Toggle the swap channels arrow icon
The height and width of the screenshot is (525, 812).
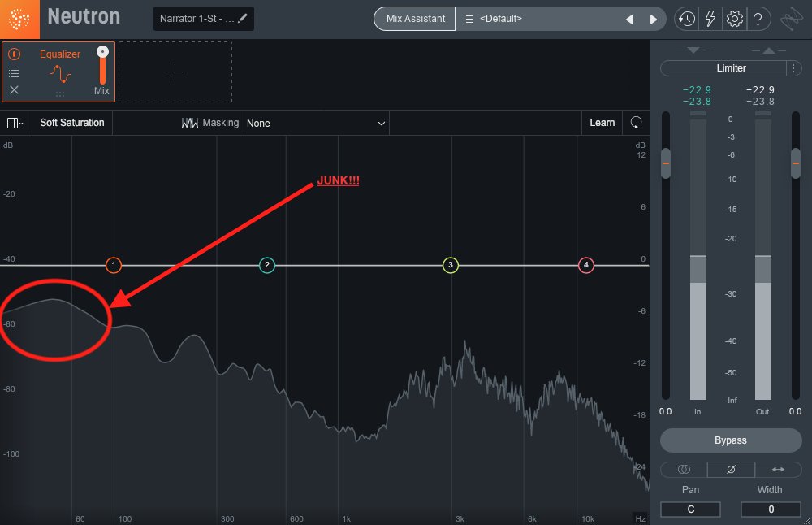click(x=778, y=470)
